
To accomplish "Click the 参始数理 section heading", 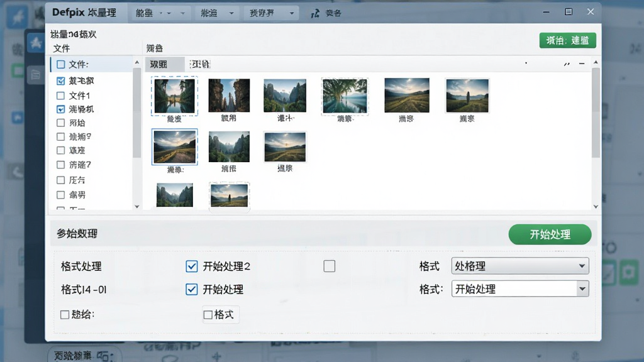I will 77,234.
